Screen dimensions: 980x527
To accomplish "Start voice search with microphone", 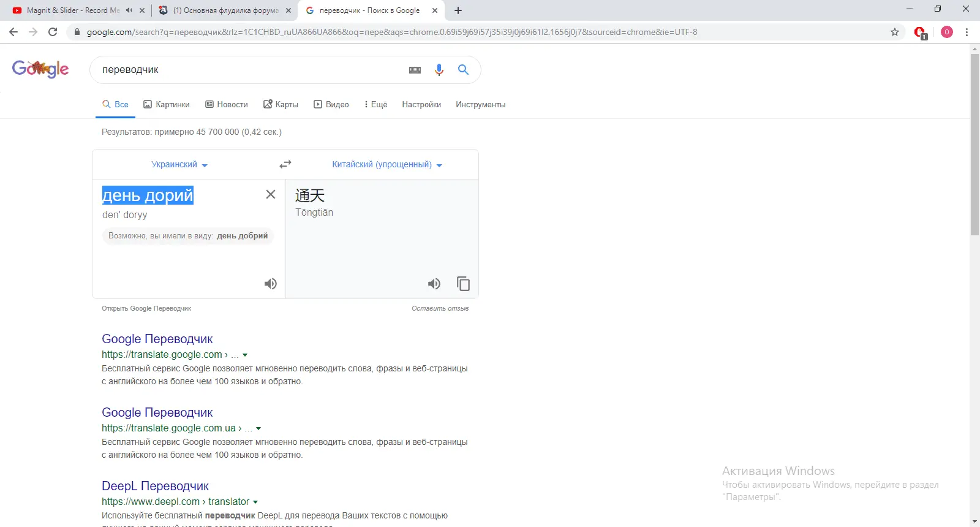I will [x=439, y=70].
